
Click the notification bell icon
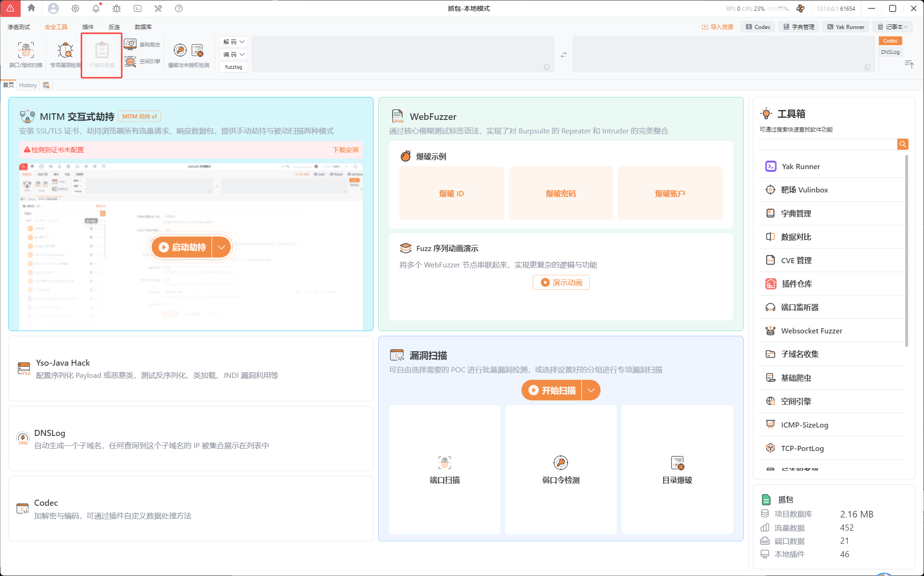96,8
